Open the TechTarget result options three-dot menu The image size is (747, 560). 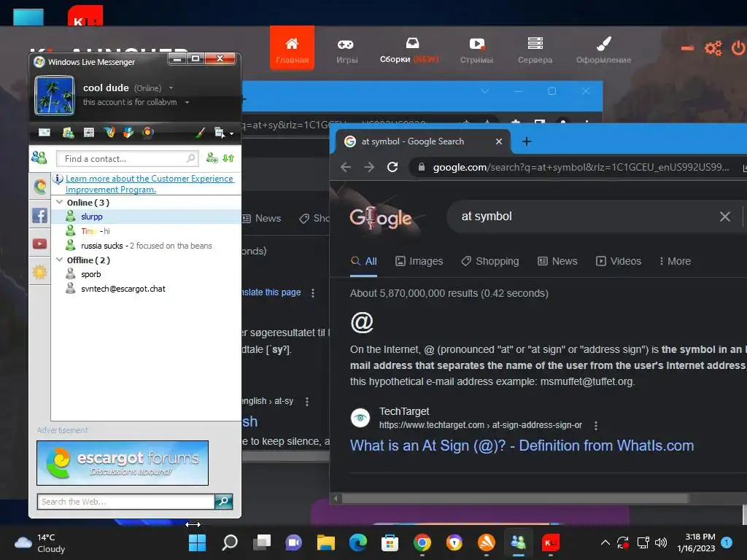coord(595,425)
